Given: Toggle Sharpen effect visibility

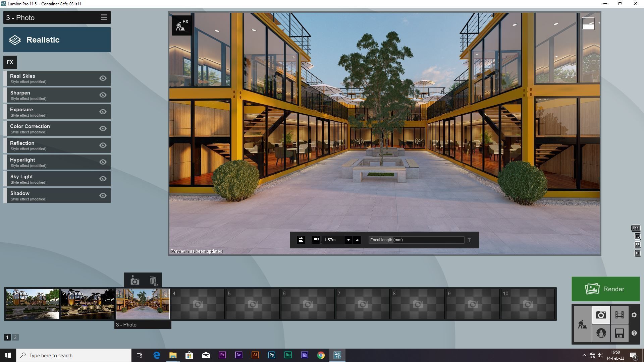Looking at the screenshot, I should coord(103,95).
